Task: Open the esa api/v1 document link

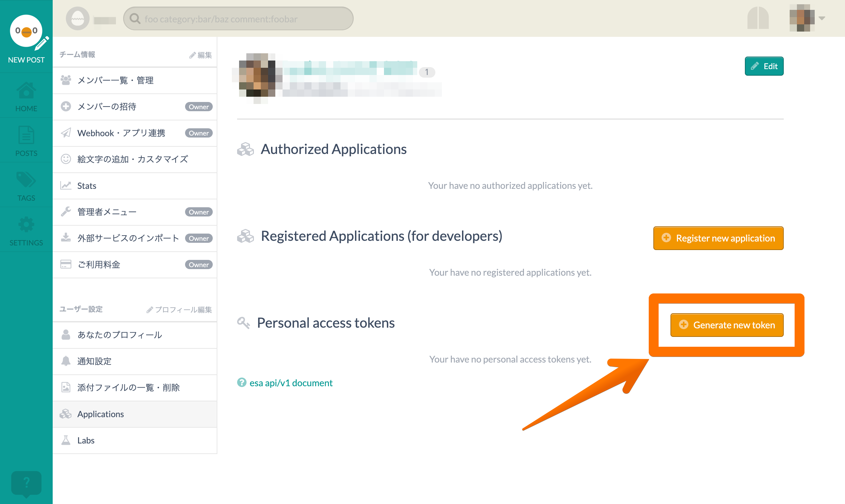Action: tap(291, 383)
